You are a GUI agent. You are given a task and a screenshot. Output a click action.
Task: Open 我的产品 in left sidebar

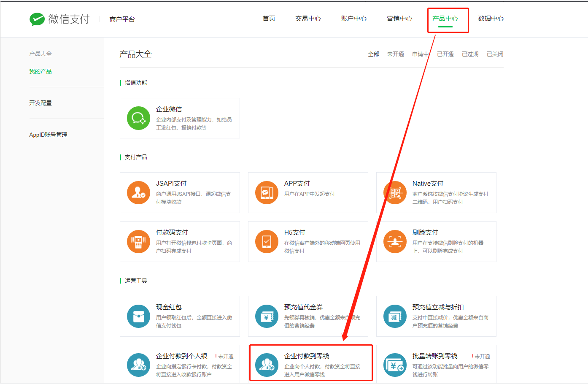(40, 71)
